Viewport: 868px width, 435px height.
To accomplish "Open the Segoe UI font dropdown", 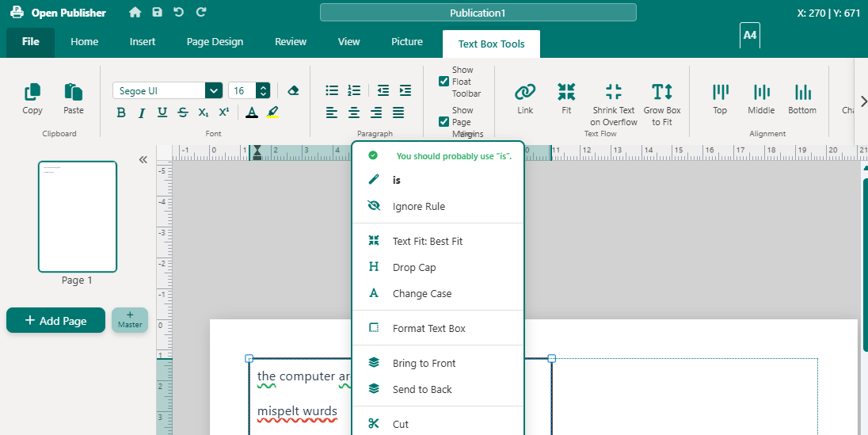I will [x=213, y=90].
